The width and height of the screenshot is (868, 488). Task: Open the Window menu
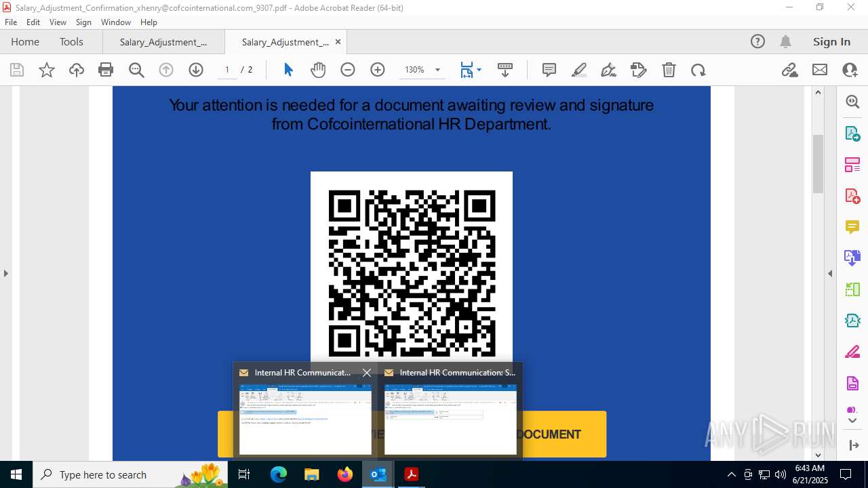tap(116, 22)
